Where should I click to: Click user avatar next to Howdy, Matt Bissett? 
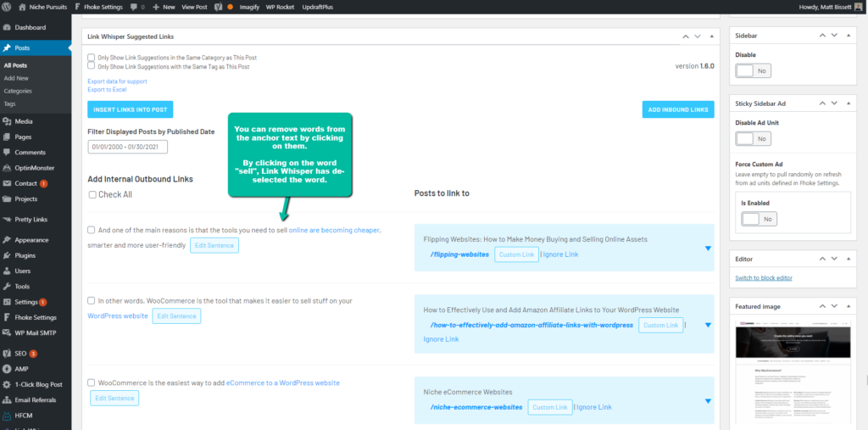[859, 7]
